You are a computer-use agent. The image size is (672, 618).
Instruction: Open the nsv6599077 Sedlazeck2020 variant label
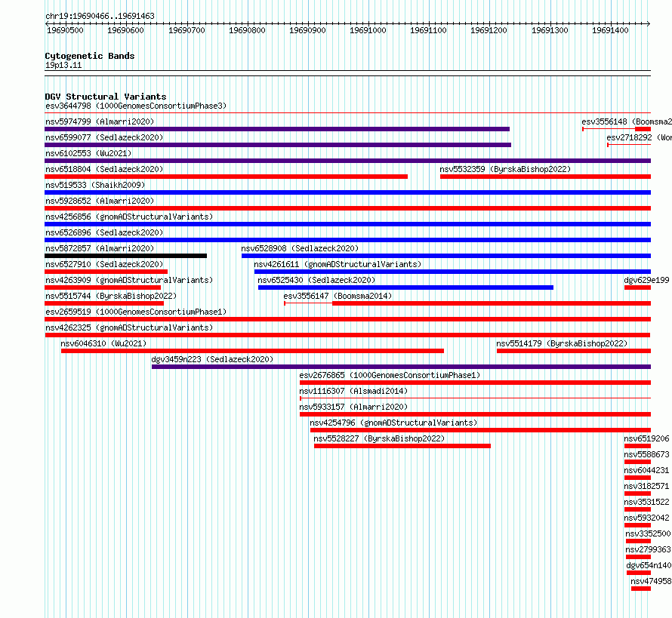pyautogui.click(x=104, y=137)
